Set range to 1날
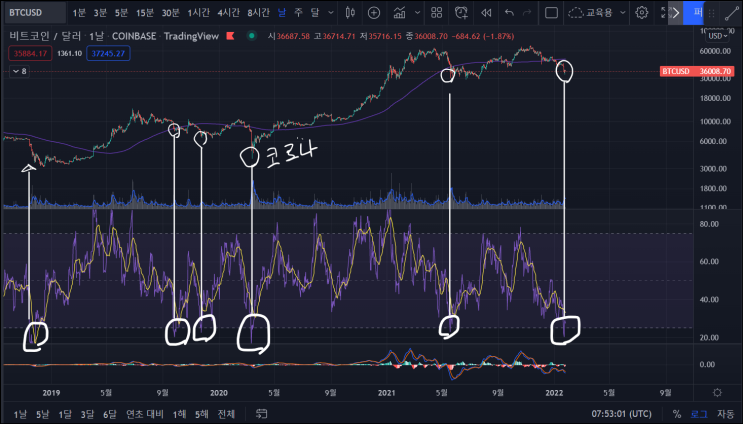The width and height of the screenshot is (743, 424). tap(20, 414)
